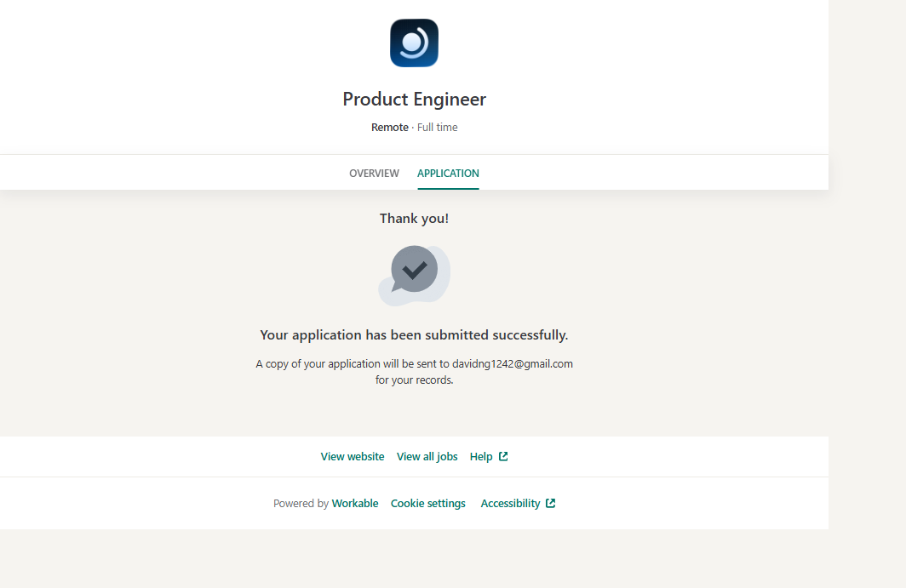Click the Thank you! heading
Image resolution: width=906 pixels, height=588 pixels.
click(414, 219)
